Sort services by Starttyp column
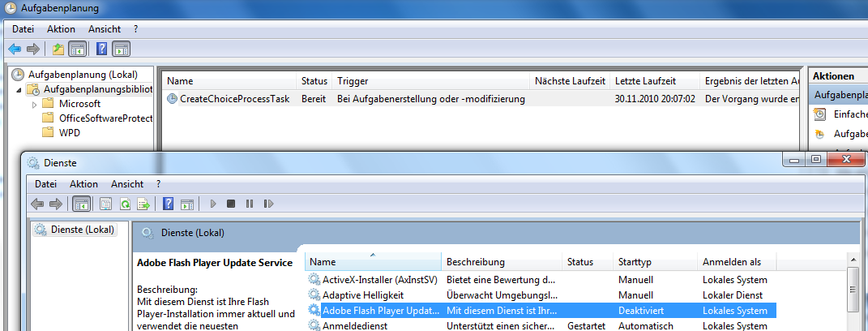 point(656,262)
